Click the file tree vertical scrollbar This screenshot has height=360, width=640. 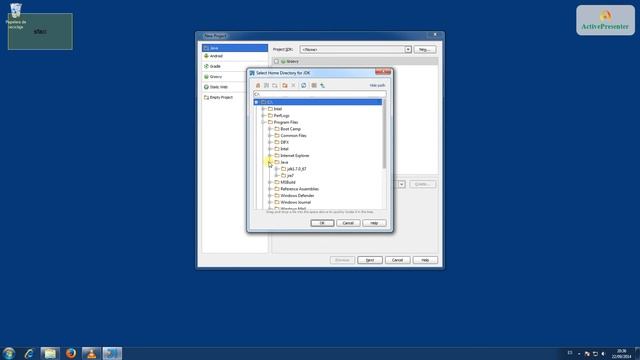coord(384,135)
